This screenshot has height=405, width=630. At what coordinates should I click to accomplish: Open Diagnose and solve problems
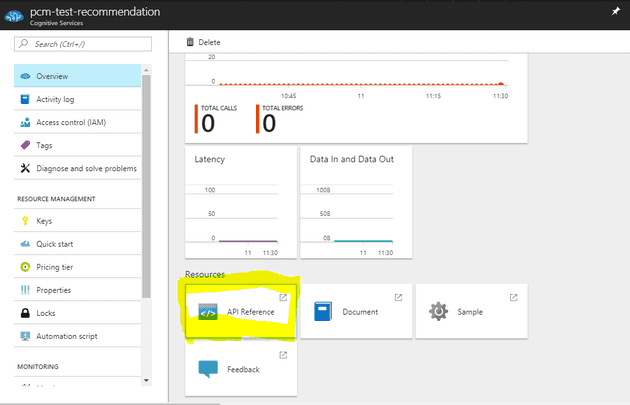click(x=78, y=168)
